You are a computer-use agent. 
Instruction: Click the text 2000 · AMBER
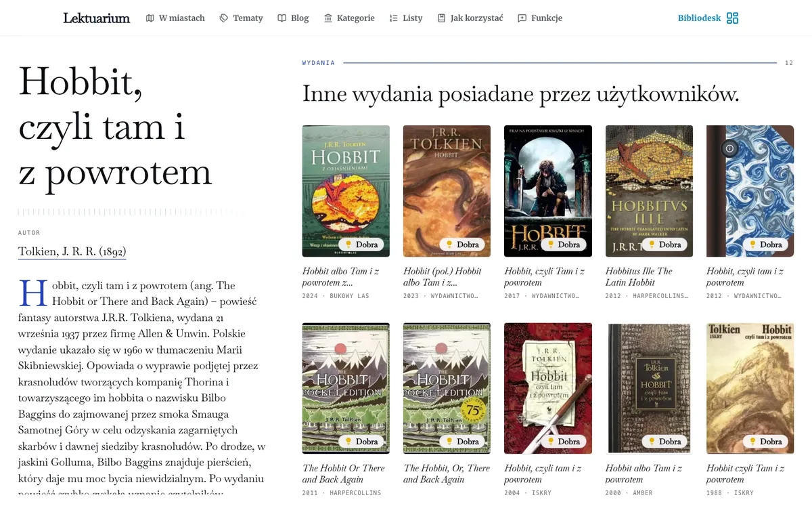629,493
